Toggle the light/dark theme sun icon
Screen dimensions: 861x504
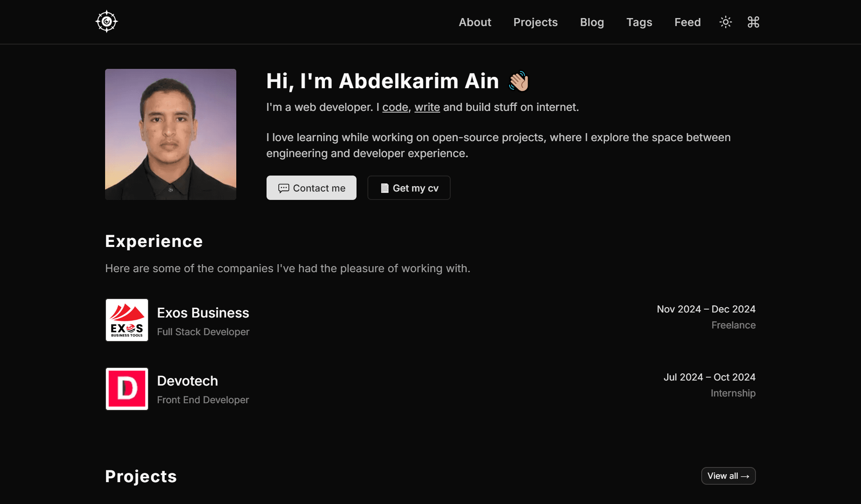coord(725,22)
